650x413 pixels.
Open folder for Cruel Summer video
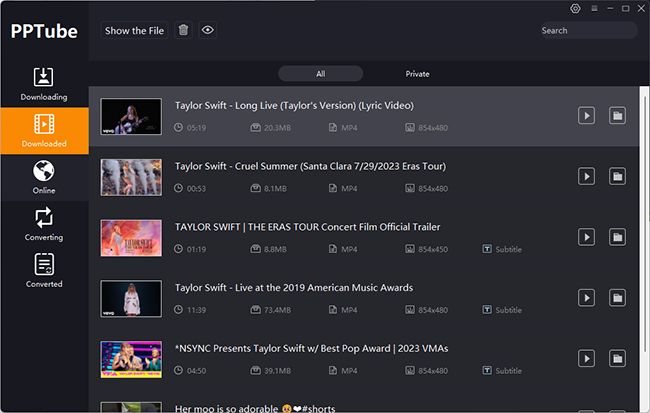[617, 176]
